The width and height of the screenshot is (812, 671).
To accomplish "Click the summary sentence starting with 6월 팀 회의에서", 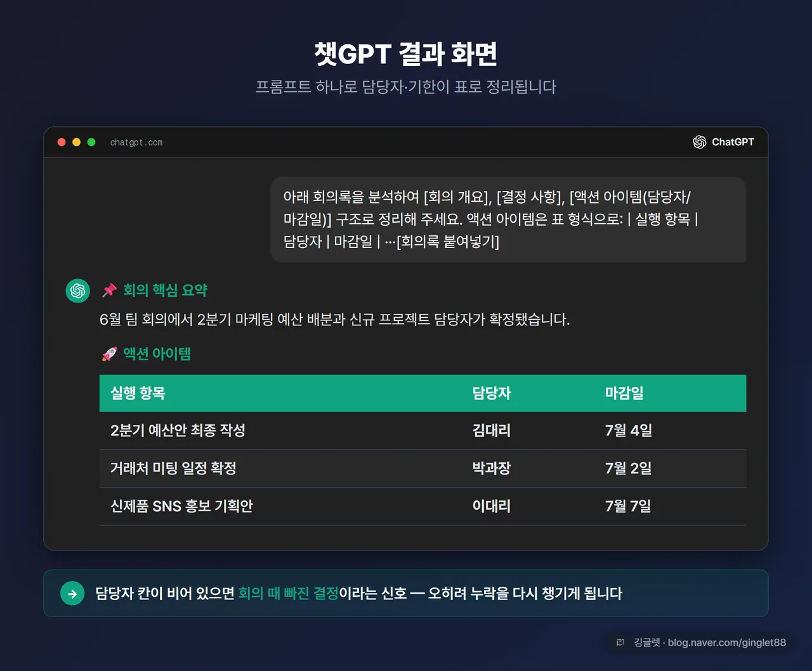I will coord(334,319).
